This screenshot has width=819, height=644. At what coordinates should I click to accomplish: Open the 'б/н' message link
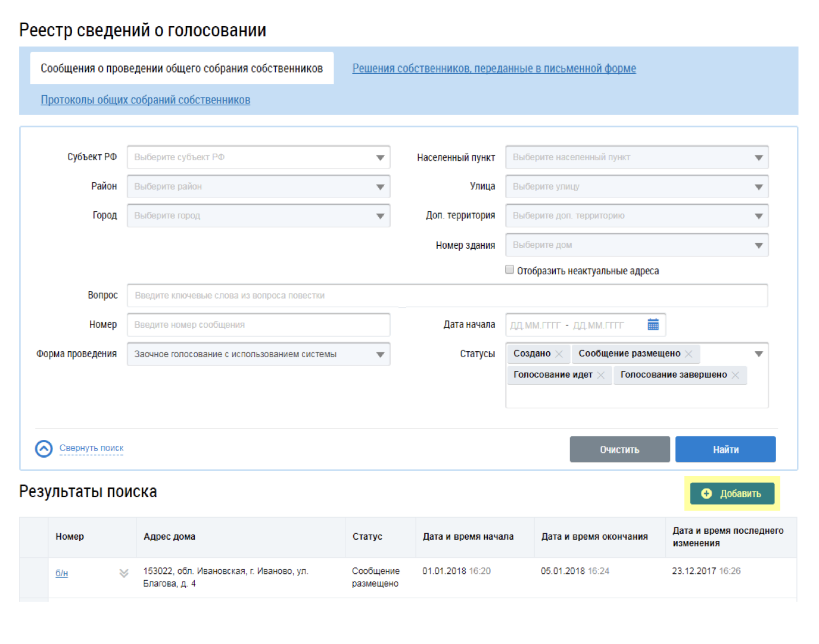pyautogui.click(x=62, y=573)
